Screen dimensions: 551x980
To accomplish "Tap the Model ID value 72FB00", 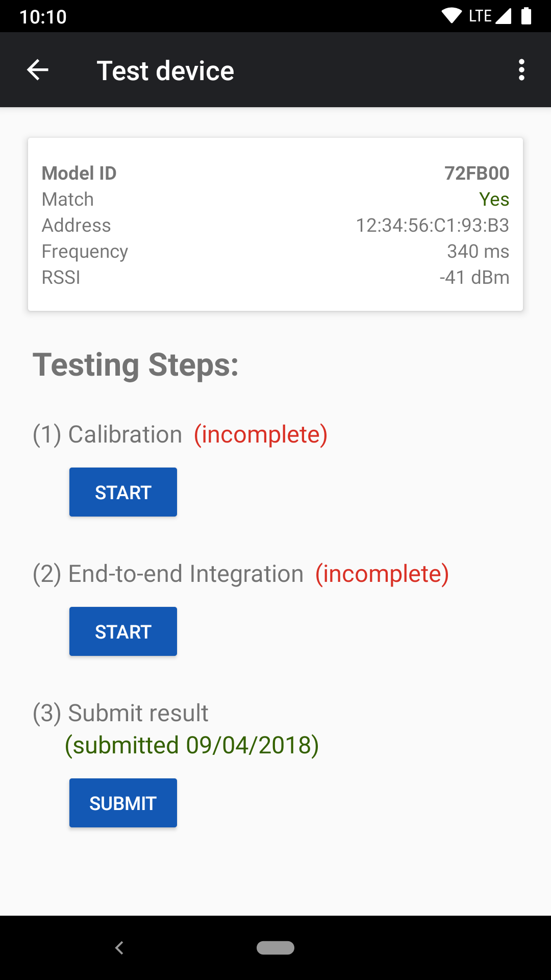I will coord(477,174).
